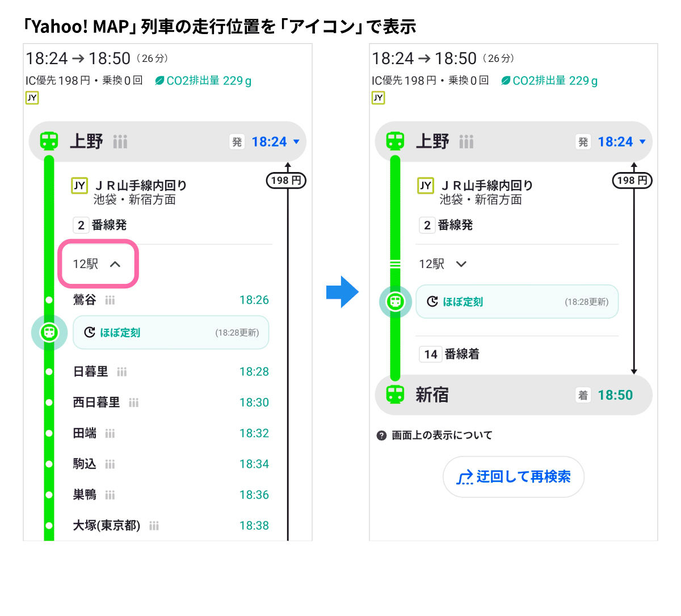Viewport: 681px width, 616px height.
Task: Click congestion icon next to 上野 in right panel
Action: [x=466, y=141]
